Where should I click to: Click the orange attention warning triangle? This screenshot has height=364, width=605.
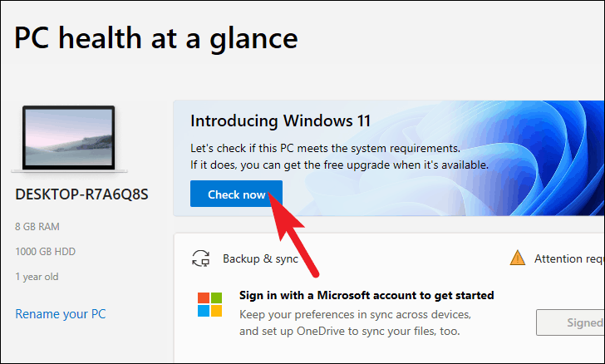(518, 258)
